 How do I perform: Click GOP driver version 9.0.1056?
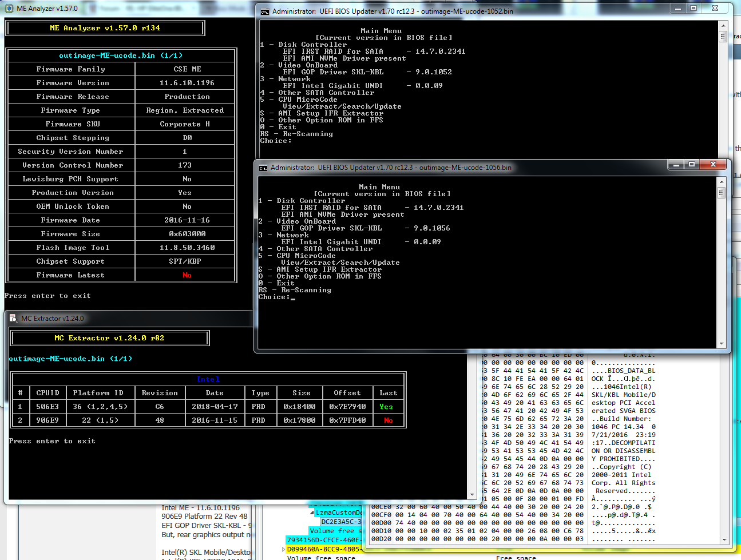[x=432, y=228]
